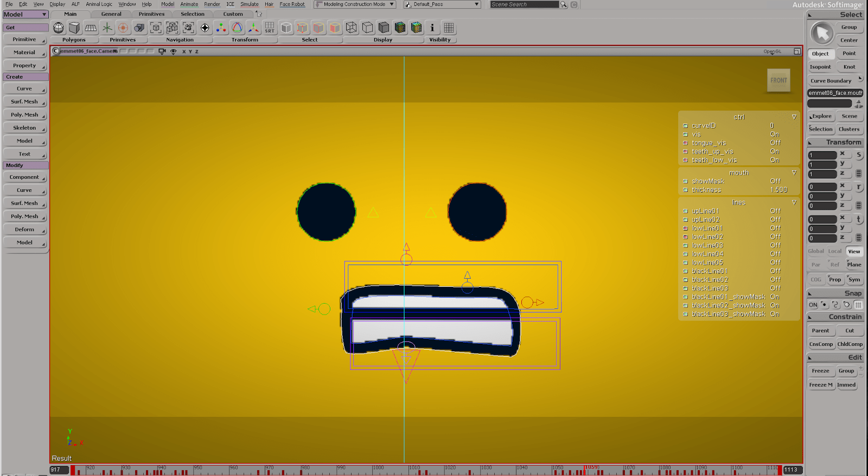Viewport: 868px width, 476px height.
Task: Open the Animate menu
Action: point(189,4)
